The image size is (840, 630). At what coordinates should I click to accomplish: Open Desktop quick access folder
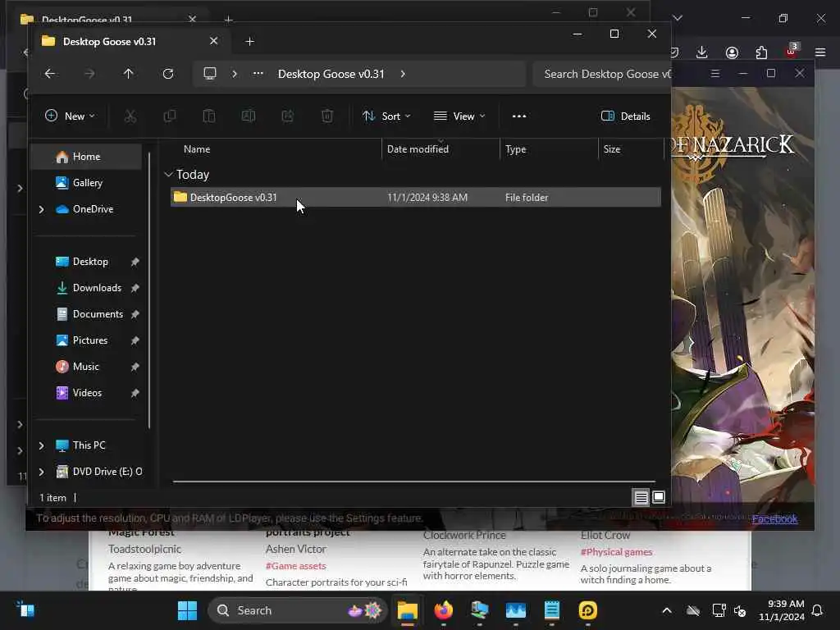[x=90, y=262]
